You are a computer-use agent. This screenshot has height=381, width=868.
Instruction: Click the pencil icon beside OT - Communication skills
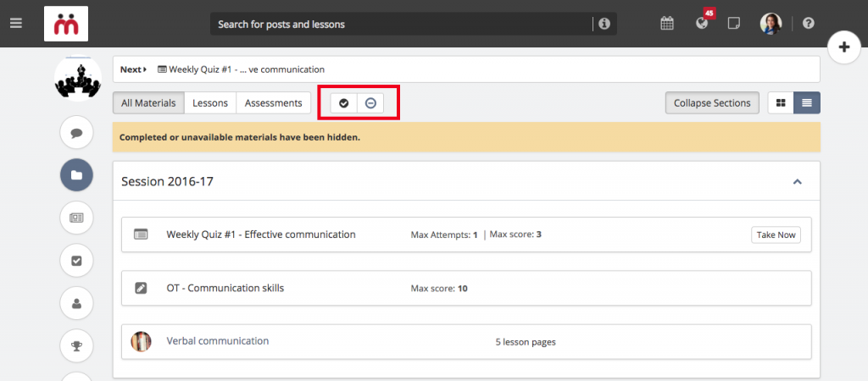tap(142, 288)
